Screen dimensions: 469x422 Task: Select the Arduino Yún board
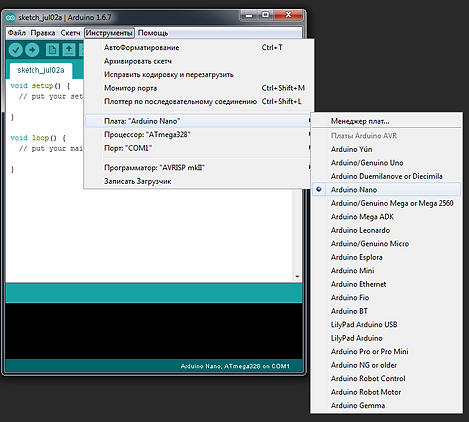point(386,149)
